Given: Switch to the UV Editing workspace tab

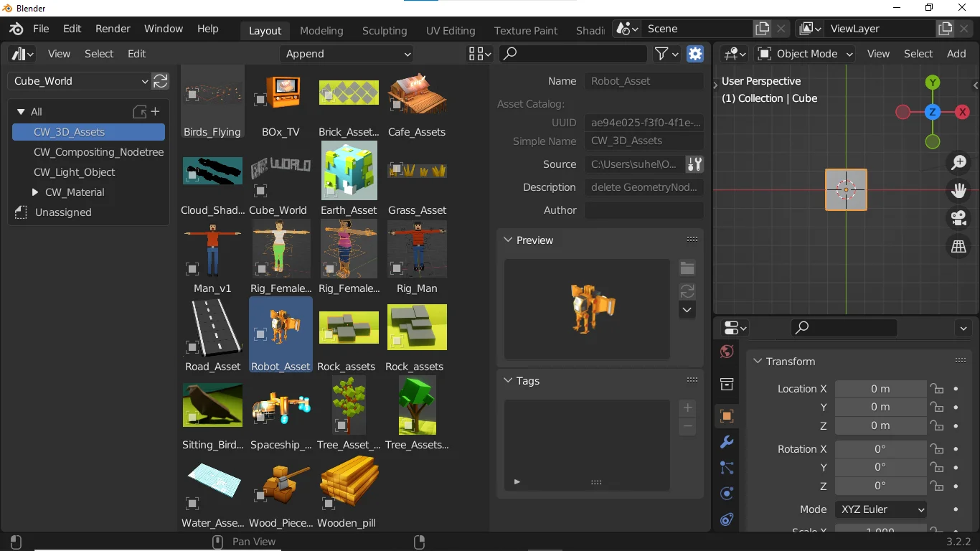Looking at the screenshot, I should click(x=450, y=31).
